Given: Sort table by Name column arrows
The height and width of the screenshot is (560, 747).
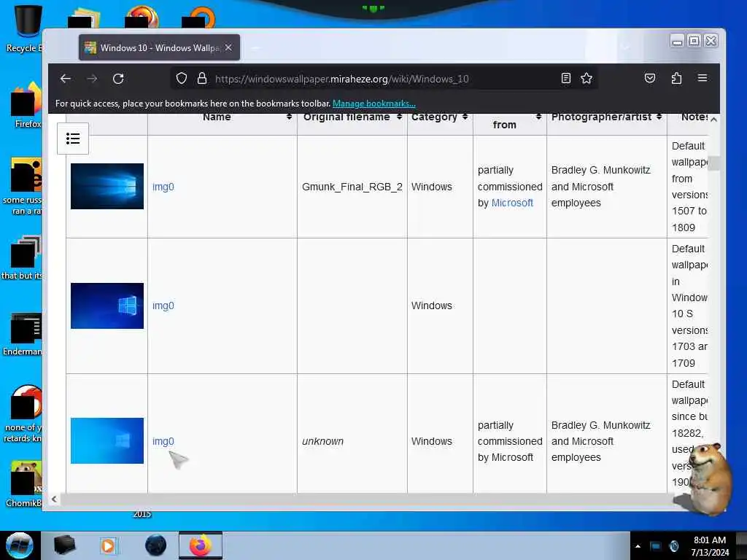Looking at the screenshot, I should tap(289, 117).
